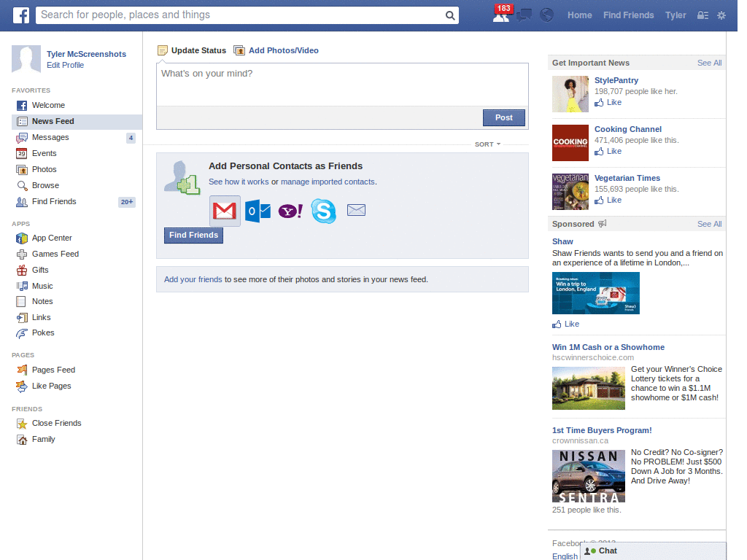Click Messages icon in sidebar
The width and height of the screenshot is (747, 560).
(x=22, y=138)
